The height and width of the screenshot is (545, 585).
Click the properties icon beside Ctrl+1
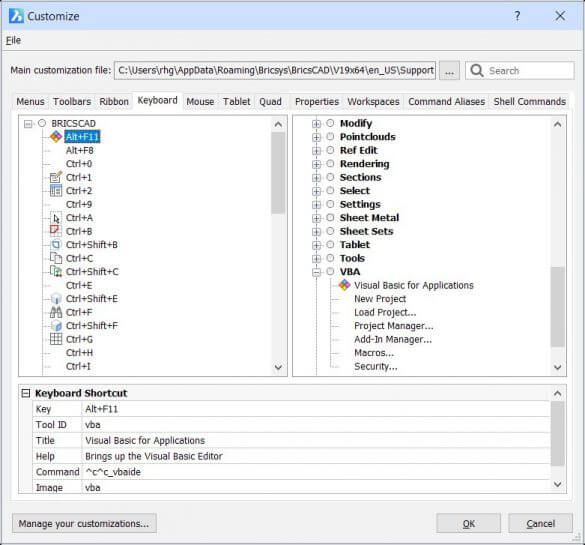pos(56,177)
